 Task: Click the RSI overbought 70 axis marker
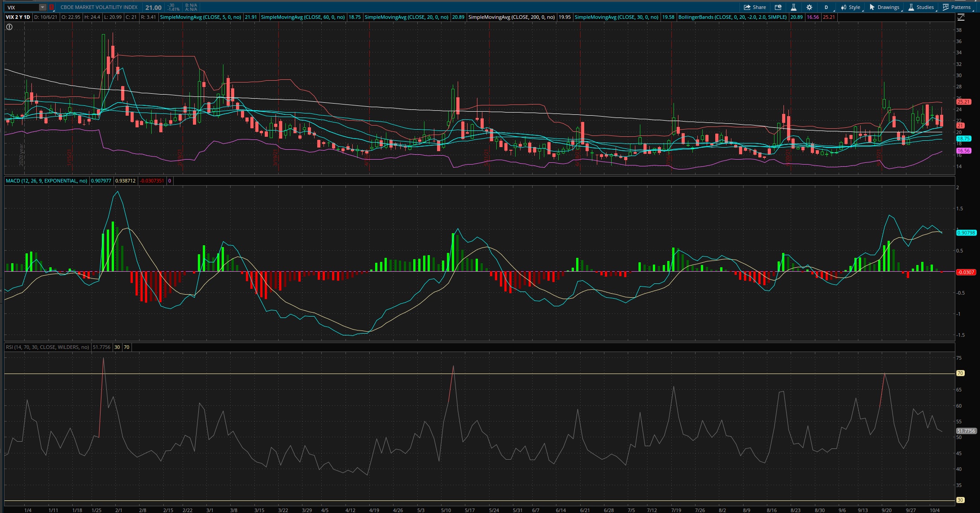[x=960, y=373]
